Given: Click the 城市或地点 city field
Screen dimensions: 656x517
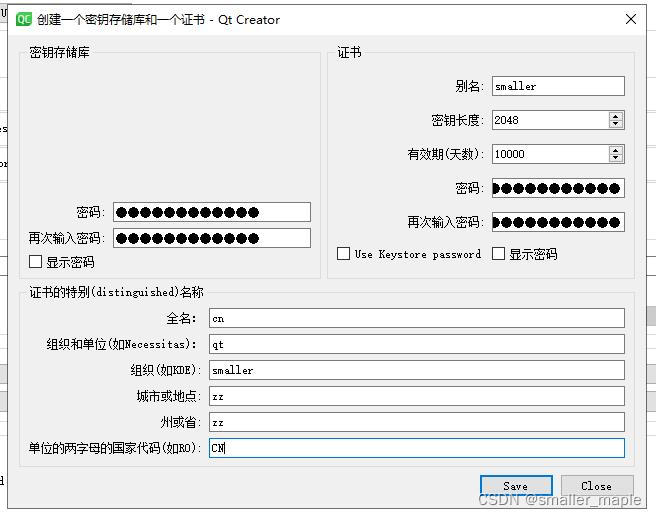Looking at the screenshot, I should click(x=417, y=396).
